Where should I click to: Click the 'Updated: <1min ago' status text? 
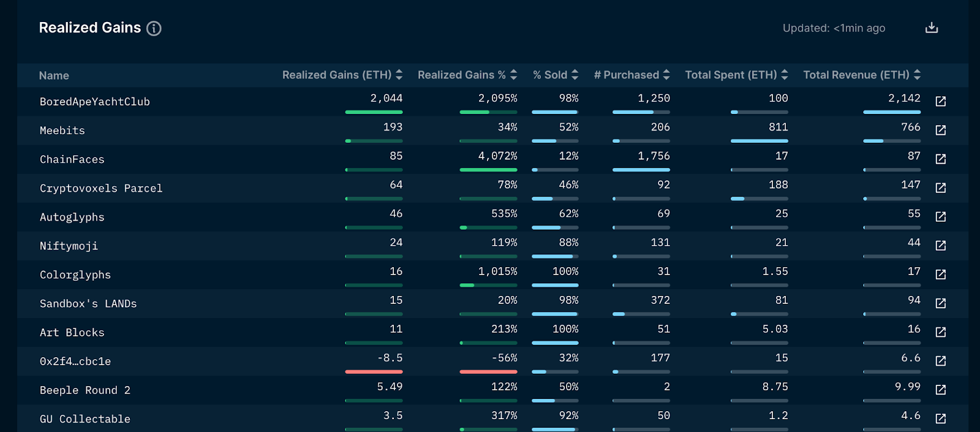834,28
